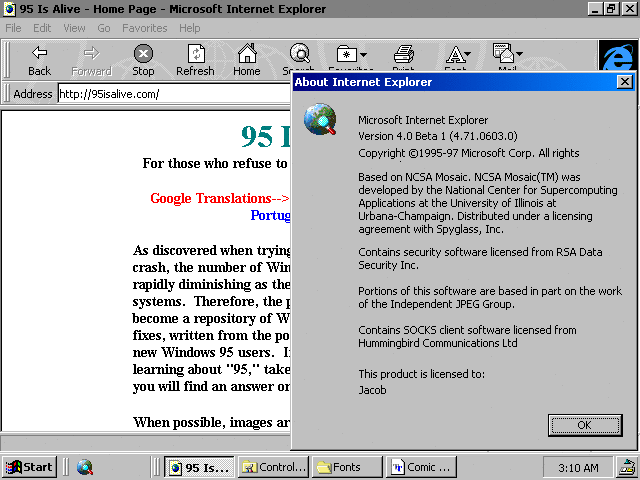Expand the Mail dropdown arrow
This screenshot has width=640, height=480.
point(519,53)
